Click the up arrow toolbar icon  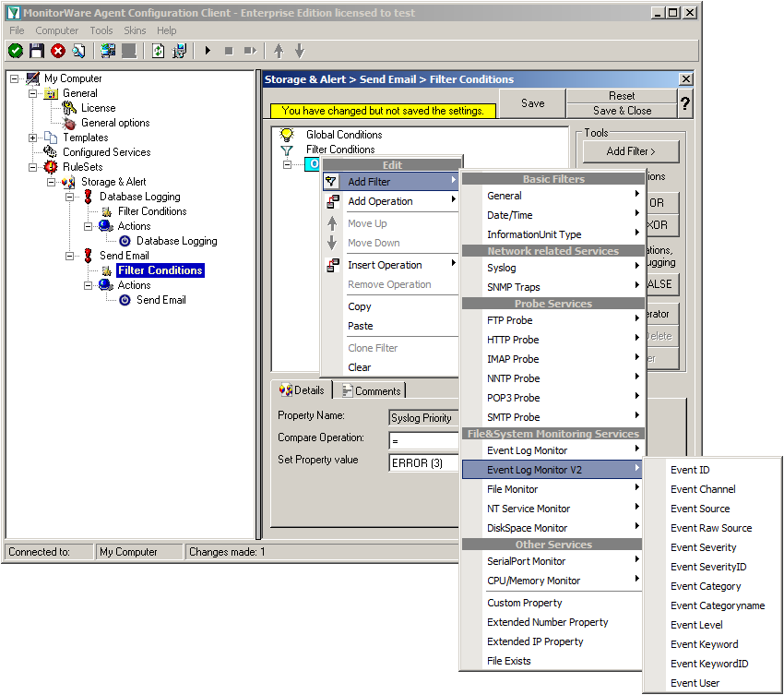279,51
